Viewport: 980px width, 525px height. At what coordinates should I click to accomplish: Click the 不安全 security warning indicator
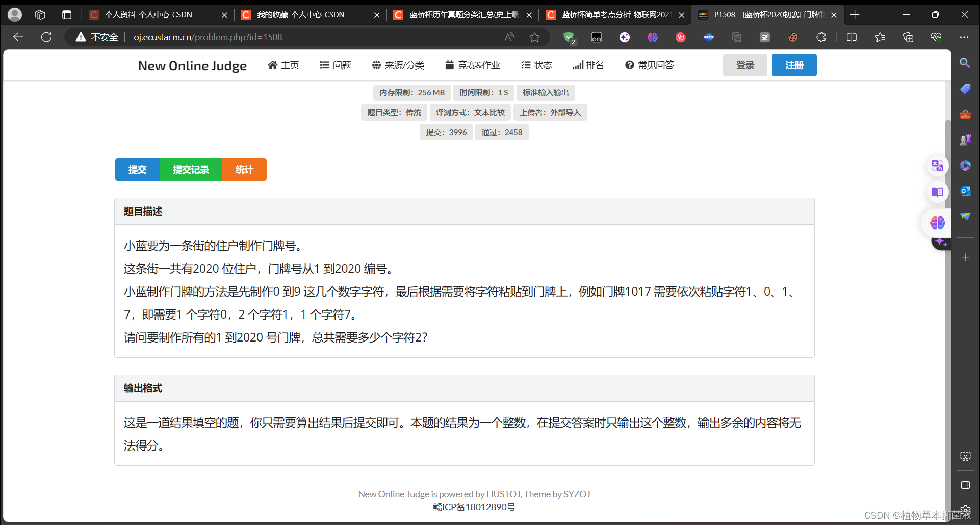[97, 37]
